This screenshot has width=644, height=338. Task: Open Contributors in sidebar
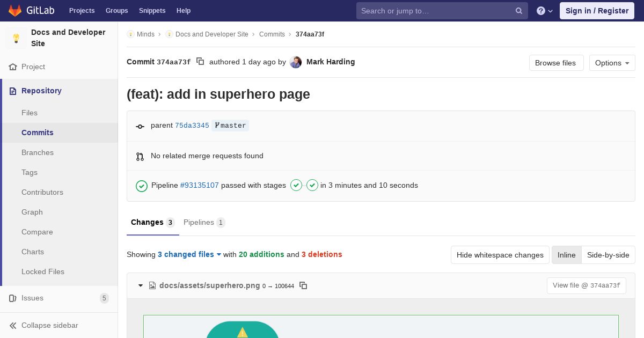click(42, 192)
